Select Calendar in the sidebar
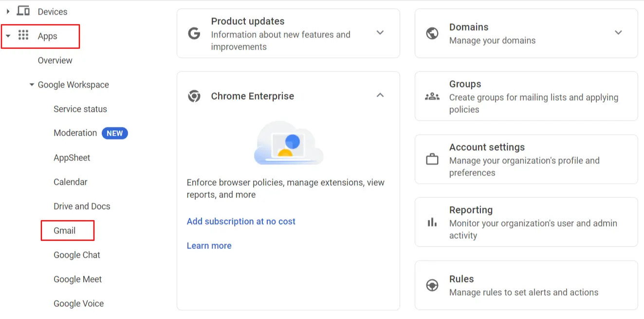644x319 pixels. point(70,181)
